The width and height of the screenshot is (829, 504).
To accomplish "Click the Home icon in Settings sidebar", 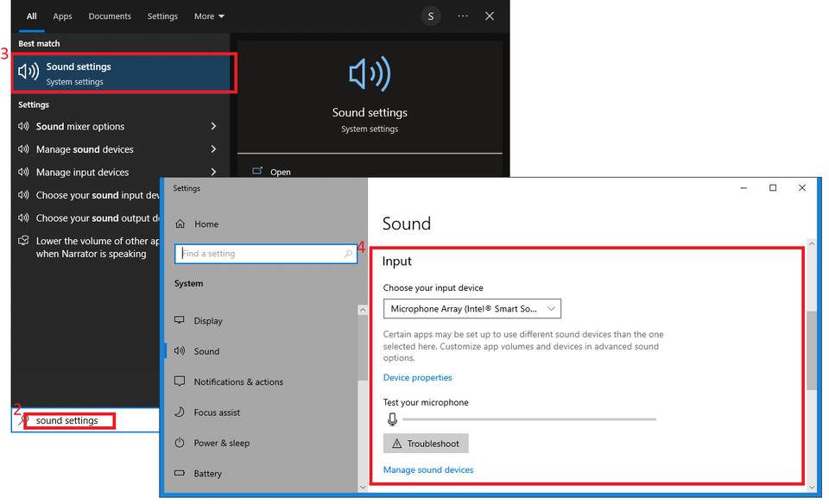I will [180, 224].
